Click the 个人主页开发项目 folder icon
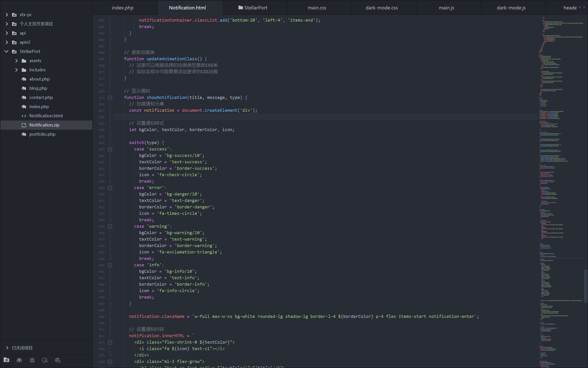The height and width of the screenshot is (368, 588). click(x=14, y=24)
